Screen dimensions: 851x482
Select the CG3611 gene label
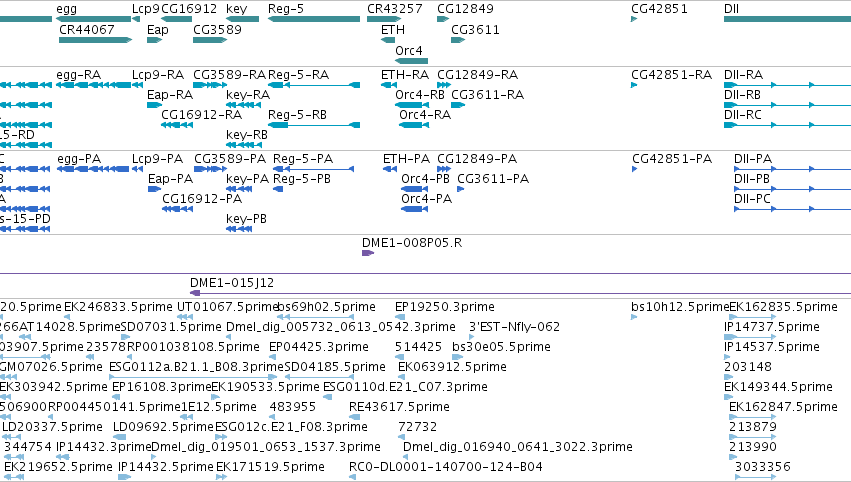(475, 30)
